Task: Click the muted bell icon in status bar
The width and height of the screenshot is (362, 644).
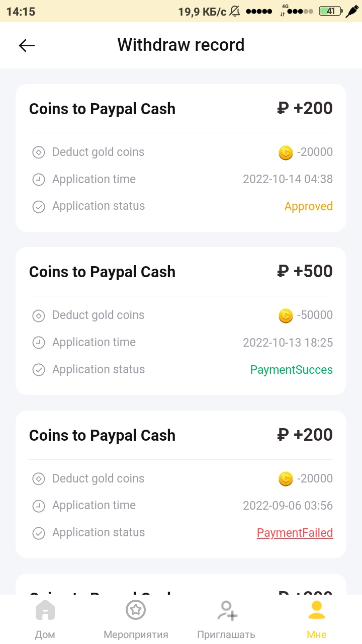Action: coord(235,11)
